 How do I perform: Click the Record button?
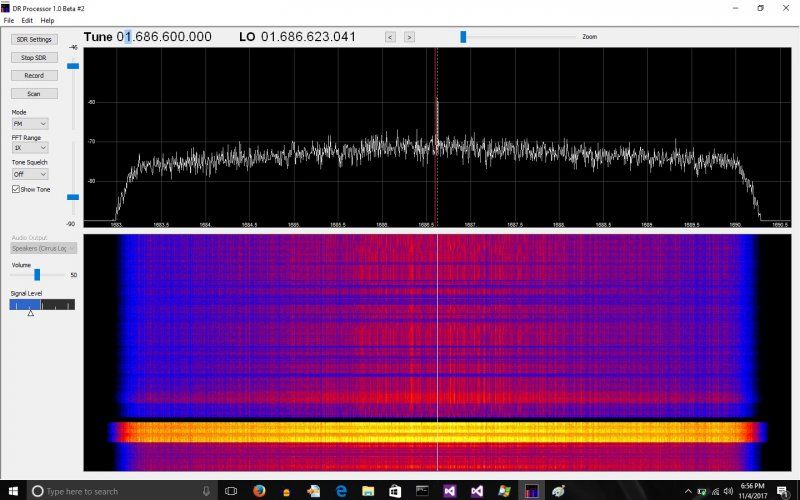(34, 76)
